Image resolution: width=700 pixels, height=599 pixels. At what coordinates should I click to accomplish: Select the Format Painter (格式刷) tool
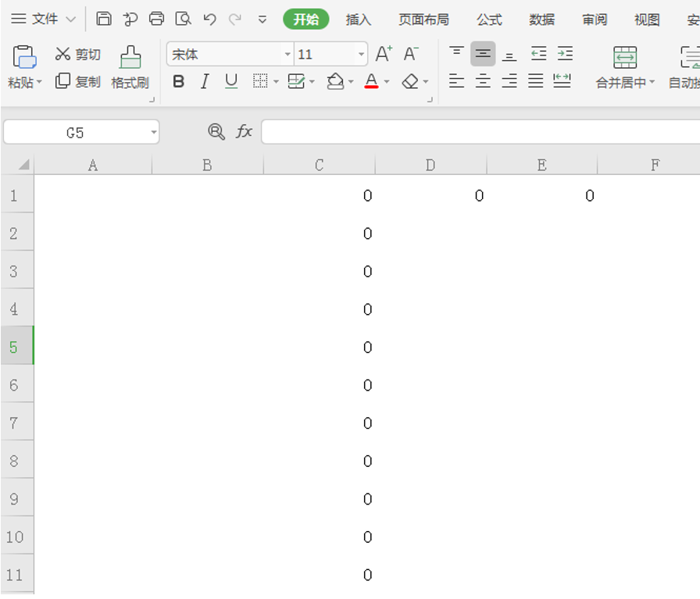click(130, 67)
